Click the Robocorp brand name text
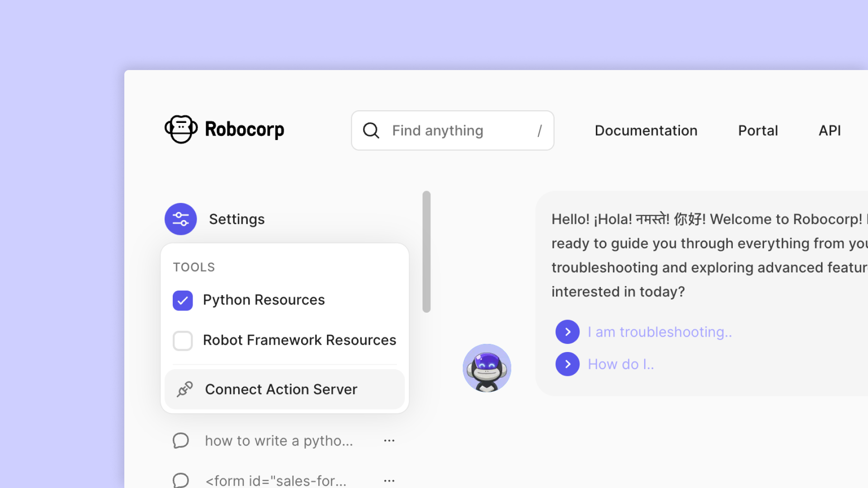The image size is (868, 488). [245, 130]
